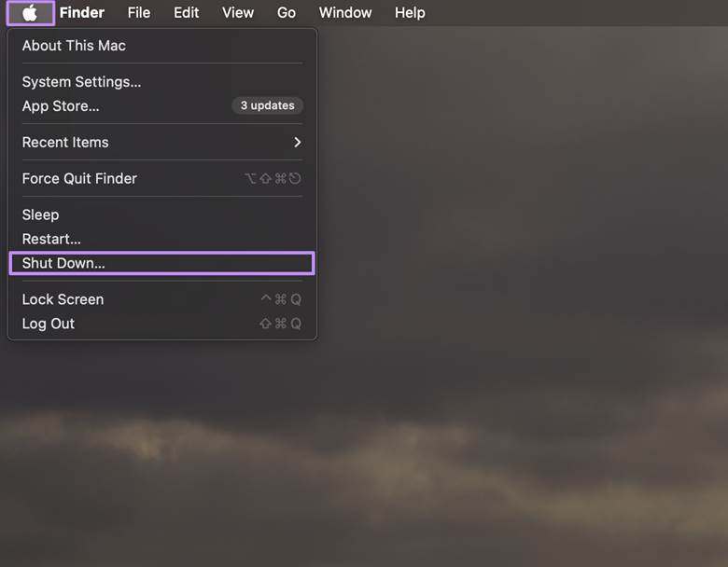Choose Restart from the menu
The width and height of the screenshot is (728, 567).
point(162,239)
